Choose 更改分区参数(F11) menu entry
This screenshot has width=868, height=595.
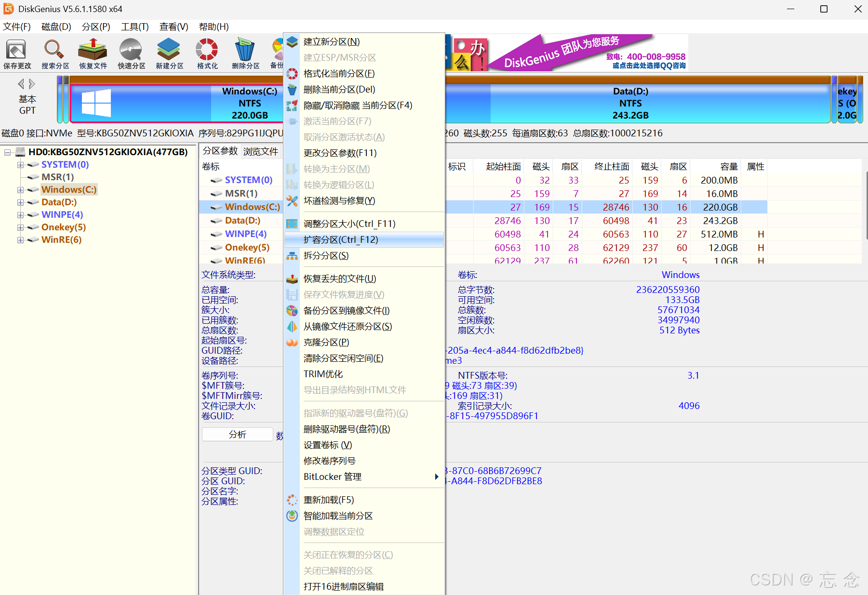click(x=364, y=153)
